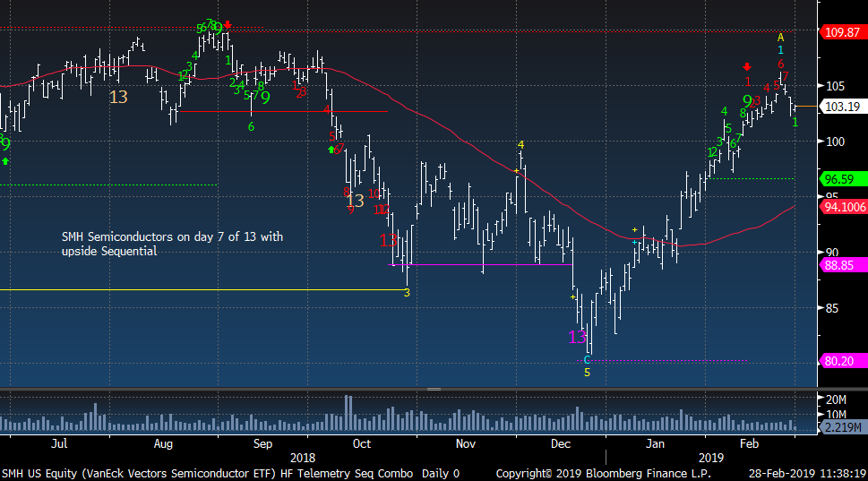Click the magenta horizontal support line
The height and width of the screenshot is (481, 868).
coord(480,264)
